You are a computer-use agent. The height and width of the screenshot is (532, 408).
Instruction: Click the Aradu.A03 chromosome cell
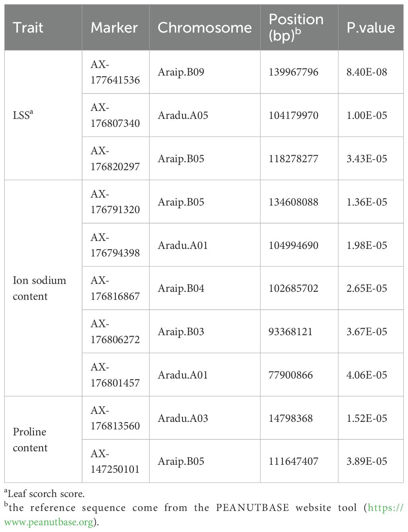(183, 418)
